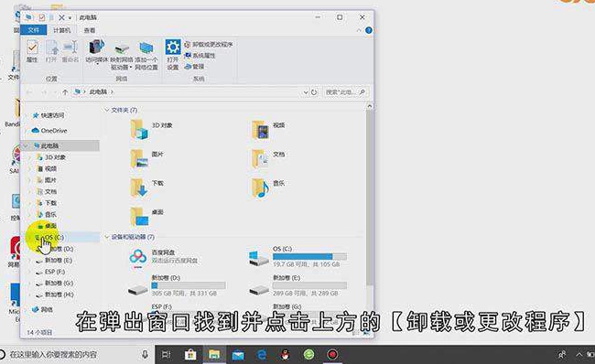Collapse the 设备和驱动器 (7) group

[106, 237]
